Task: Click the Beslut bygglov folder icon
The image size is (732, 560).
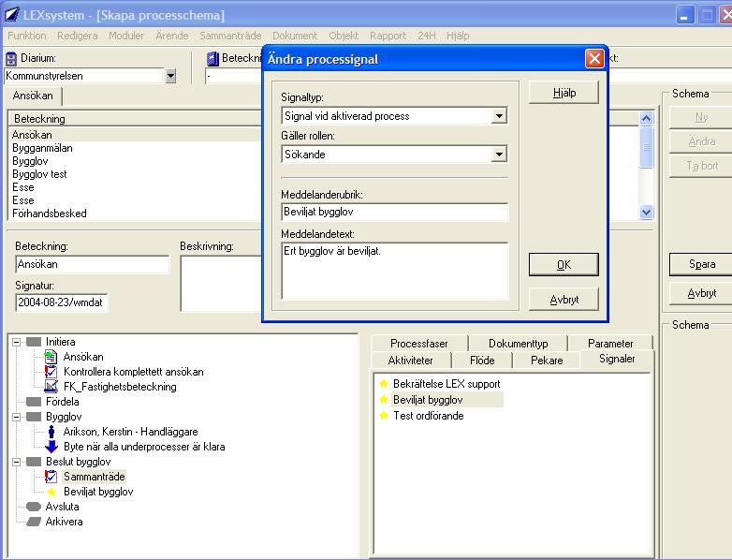Action: [x=34, y=462]
